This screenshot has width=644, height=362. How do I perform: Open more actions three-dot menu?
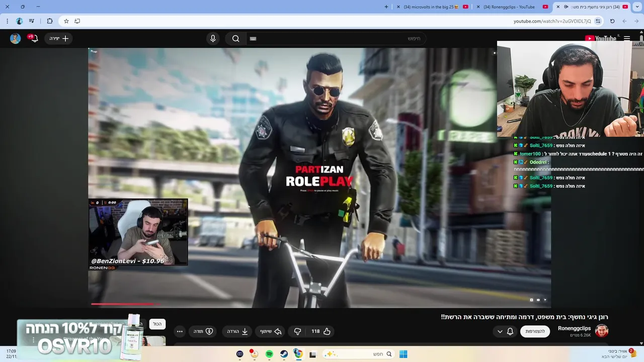tap(180, 331)
